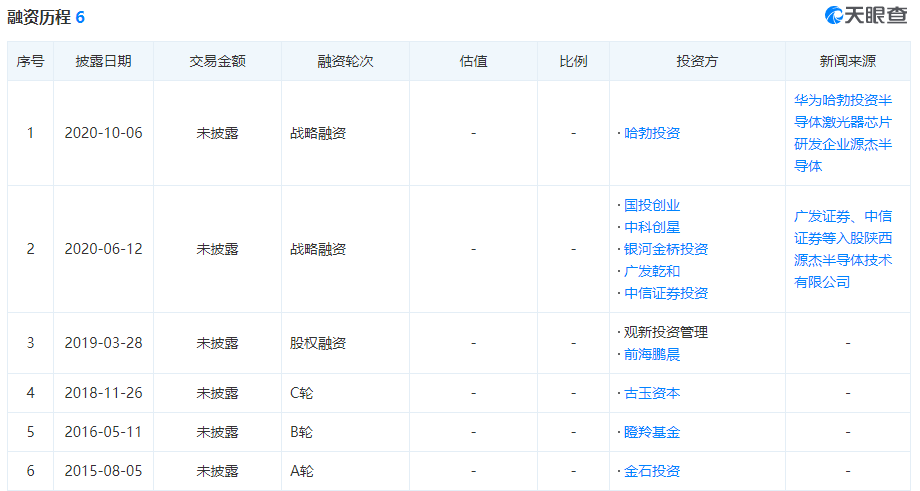This screenshot has height=491, width=920.
Task: Click the 天眼查 logo icon
Action: (x=836, y=16)
